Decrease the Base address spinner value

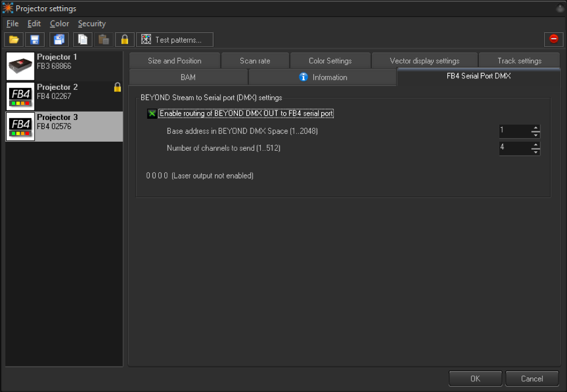click(535, 135)
